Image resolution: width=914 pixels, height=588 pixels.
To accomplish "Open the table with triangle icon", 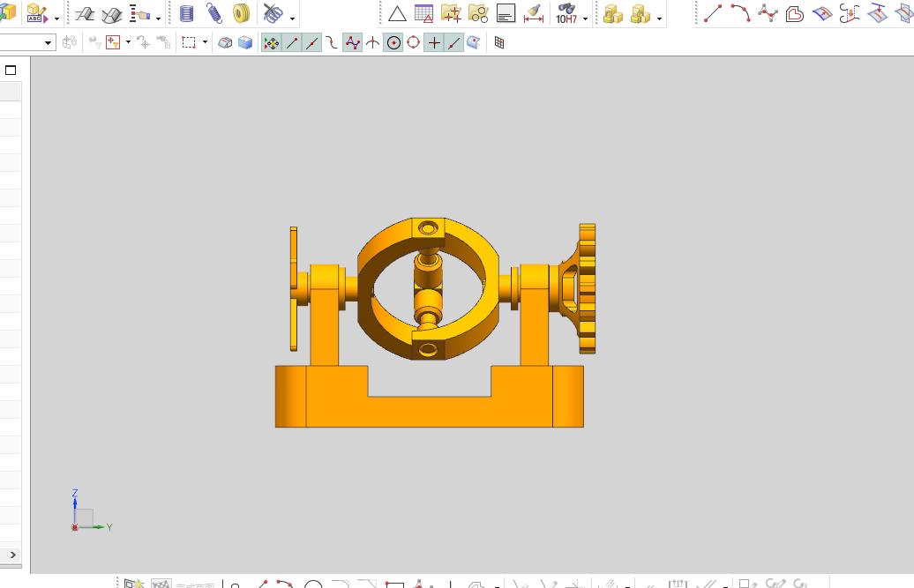I will pos(423,14).
